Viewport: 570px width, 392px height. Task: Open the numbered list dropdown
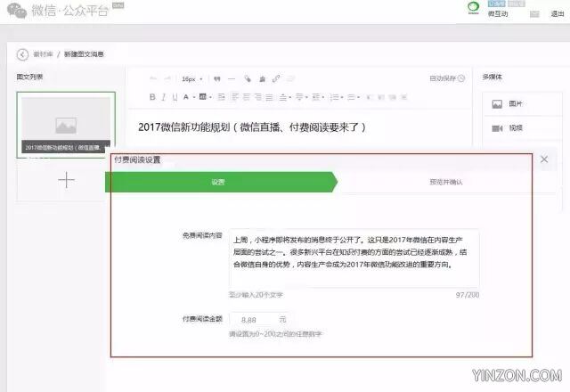pyautogui.click(x=337, y=97)
